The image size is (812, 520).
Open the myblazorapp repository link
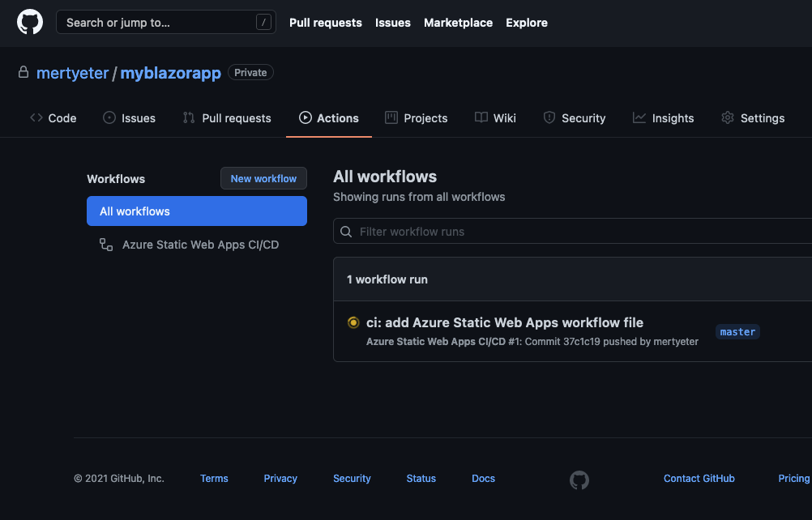click(x=170, y=73)
